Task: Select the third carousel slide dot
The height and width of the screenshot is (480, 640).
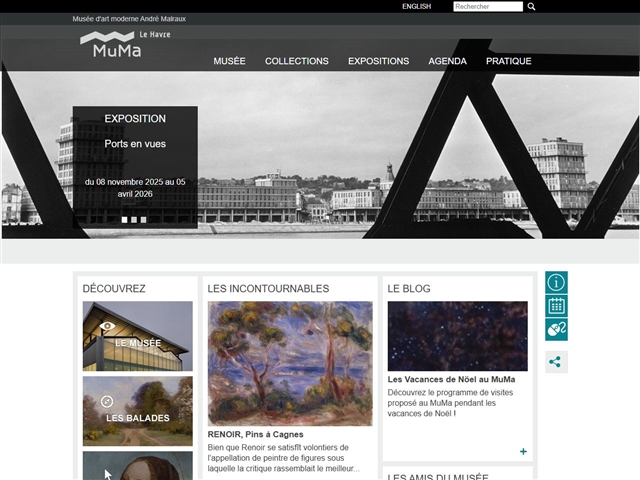Action: click(143, 219)
